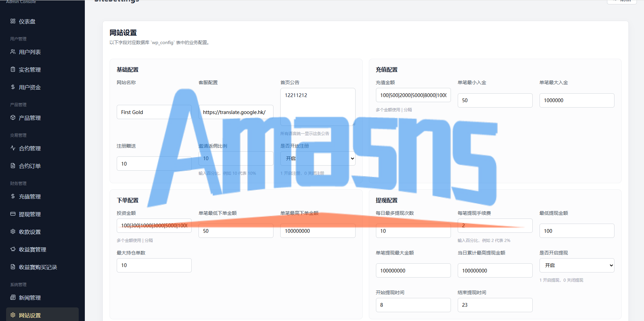Click the 收益寶购买记录 document icon
This screenshot has height=321, width=644.
pyautogui.click(x=13, y=267)
